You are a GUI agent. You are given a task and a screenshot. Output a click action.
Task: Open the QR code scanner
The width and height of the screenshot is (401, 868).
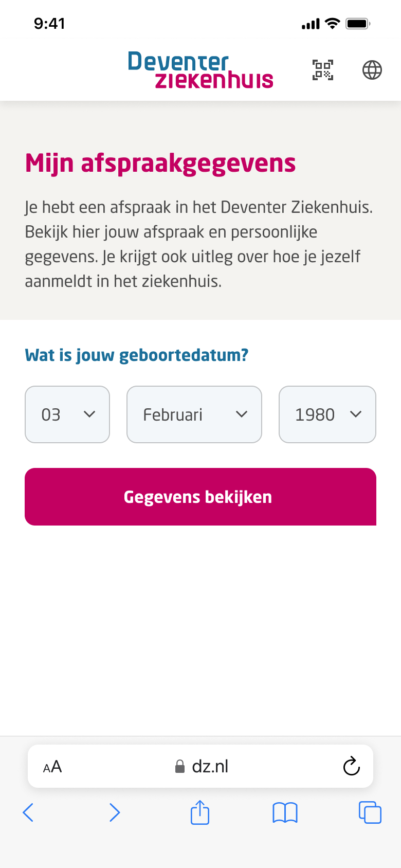point(323,70)
